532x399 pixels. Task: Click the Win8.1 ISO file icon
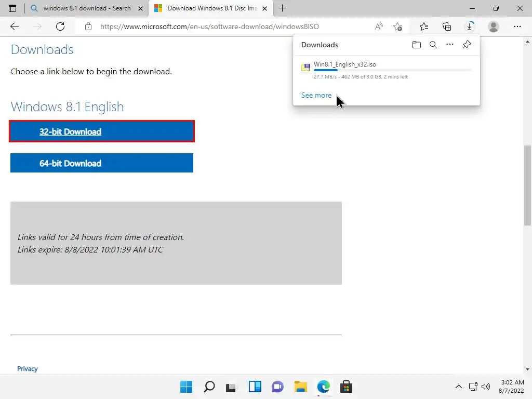(305, 67)
